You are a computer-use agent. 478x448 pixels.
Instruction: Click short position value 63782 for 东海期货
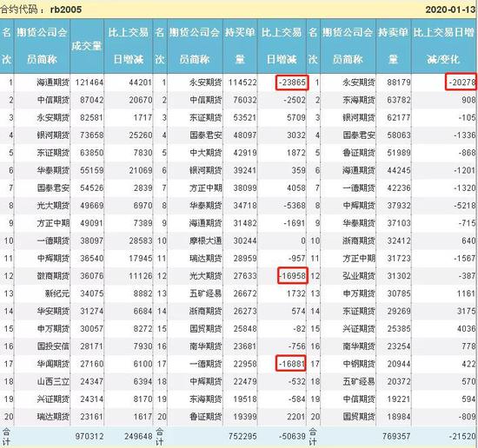[399, 100]
